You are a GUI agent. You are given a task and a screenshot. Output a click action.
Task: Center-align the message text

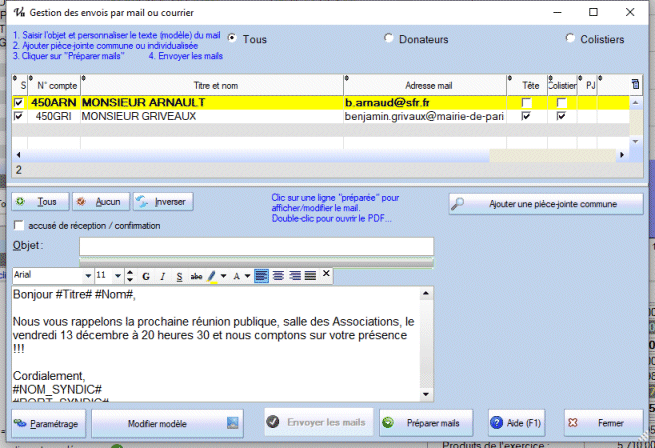[x=278, y=275]
